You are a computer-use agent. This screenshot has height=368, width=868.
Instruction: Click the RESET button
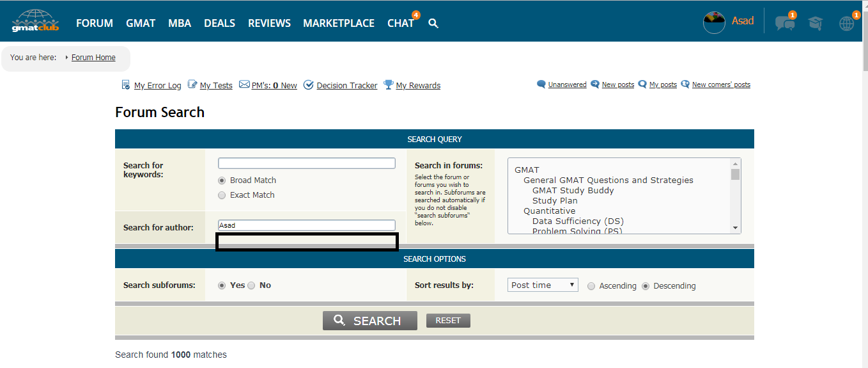(448, 321)
